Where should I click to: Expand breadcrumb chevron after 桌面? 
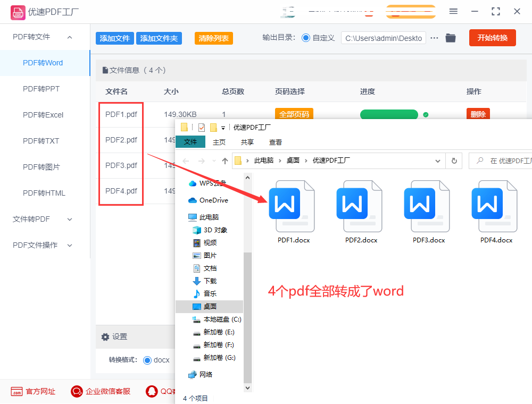pyautogui.click(x=306, y=161)
